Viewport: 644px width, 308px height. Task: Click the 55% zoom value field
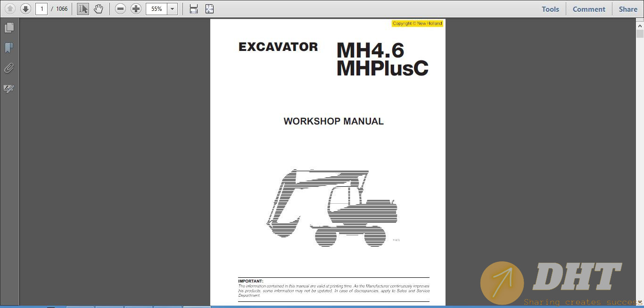coord(157,8)
